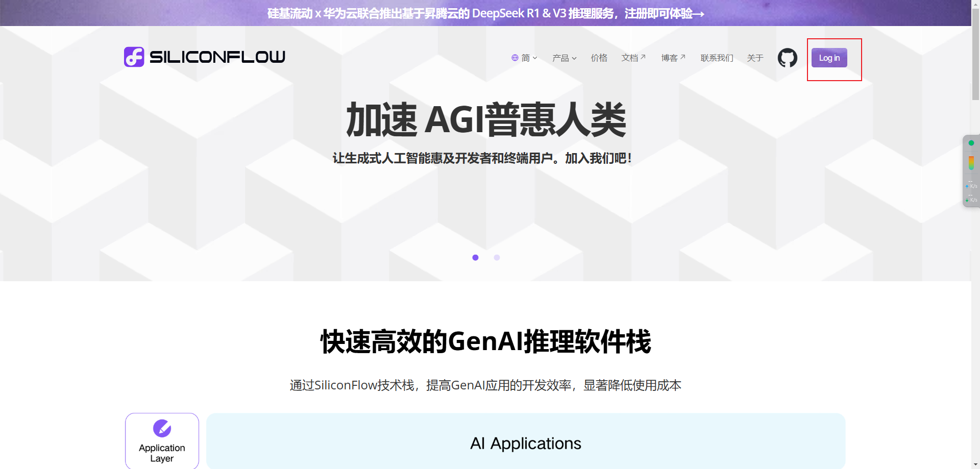Select the Application Layer card
This screenshot has height=469, width=980.
[162, 441]
